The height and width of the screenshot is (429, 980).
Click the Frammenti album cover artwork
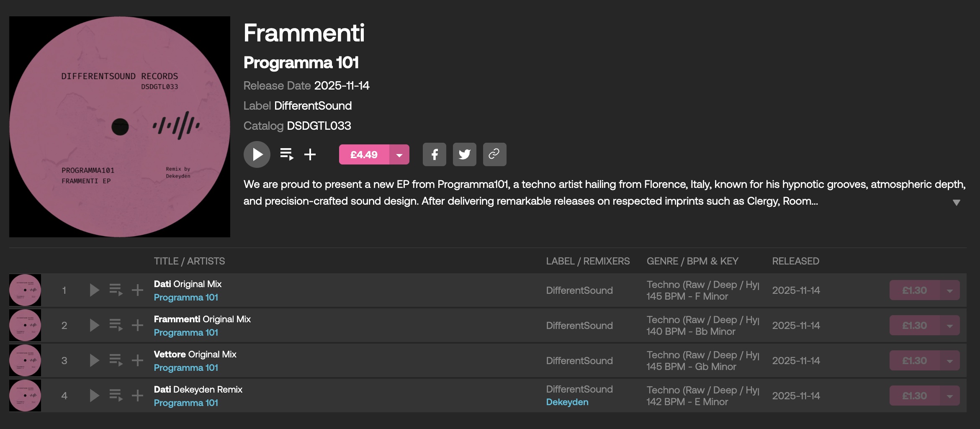(120, 127)
